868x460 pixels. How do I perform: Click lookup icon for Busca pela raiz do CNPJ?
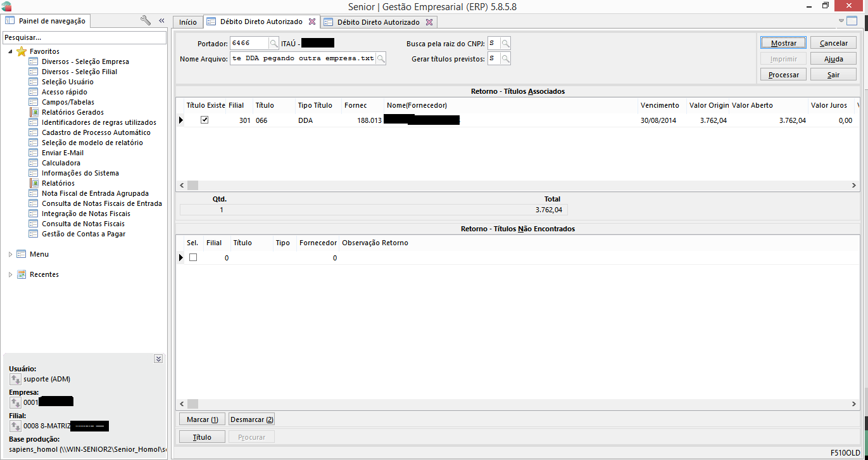pos(505,43)
